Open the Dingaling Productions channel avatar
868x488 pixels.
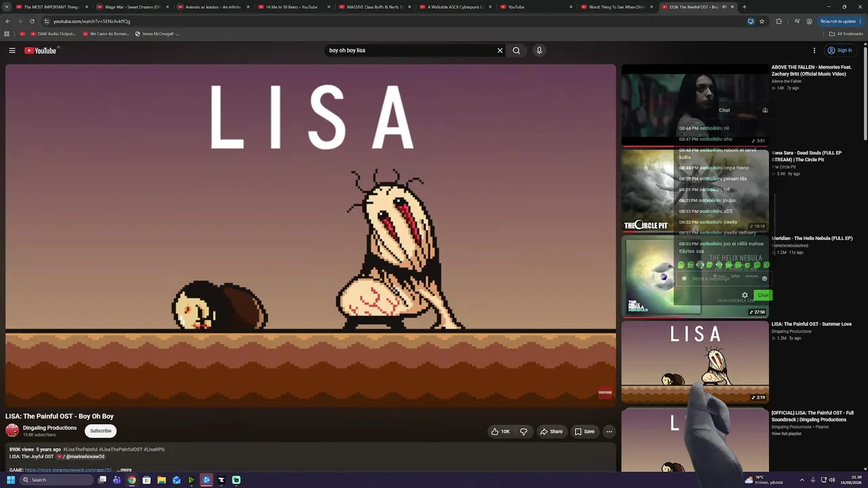12,430
